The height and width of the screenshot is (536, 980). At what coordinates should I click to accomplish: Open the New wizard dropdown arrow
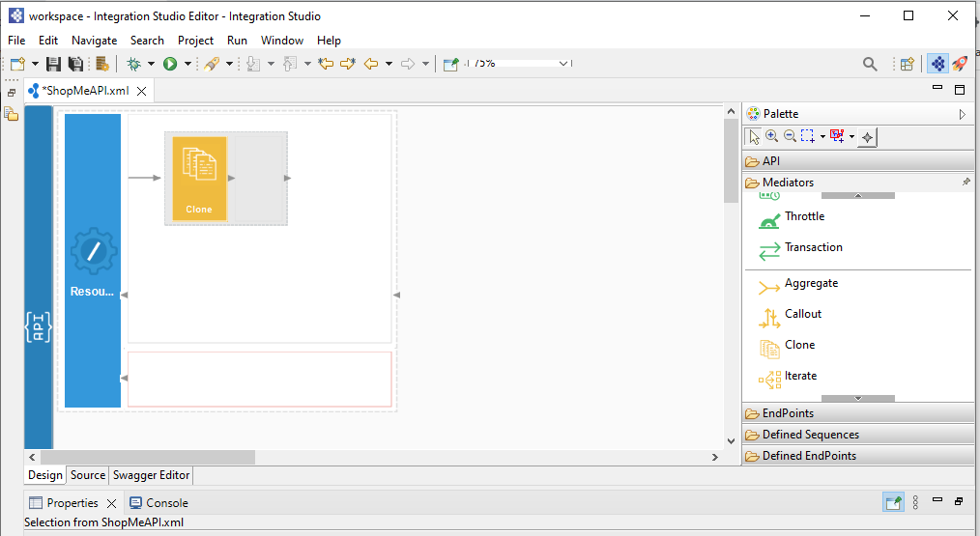click(35, 64)
